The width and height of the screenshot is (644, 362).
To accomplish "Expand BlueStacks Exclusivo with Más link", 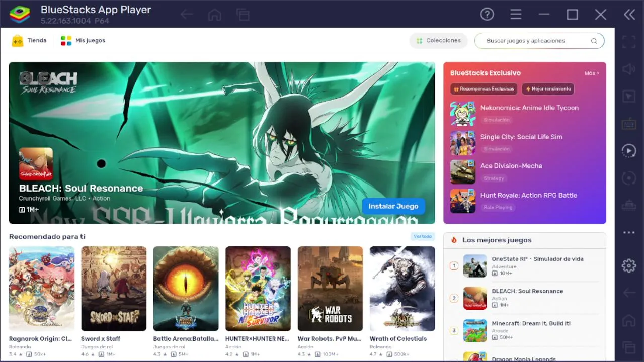I will (x=592, y=73).
